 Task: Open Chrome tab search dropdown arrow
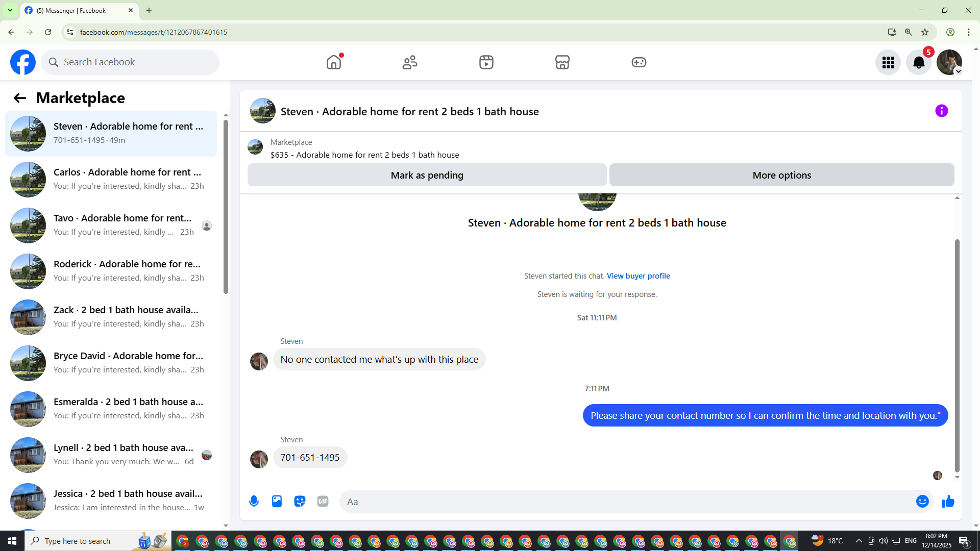click(x=10, y=10)
